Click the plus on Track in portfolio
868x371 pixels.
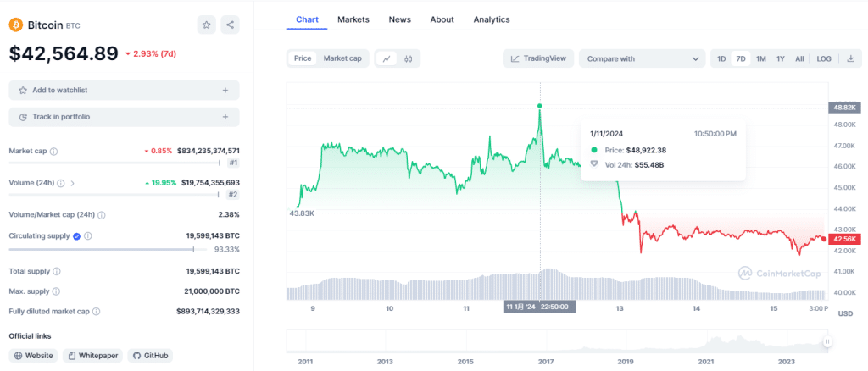click(225, 117)
